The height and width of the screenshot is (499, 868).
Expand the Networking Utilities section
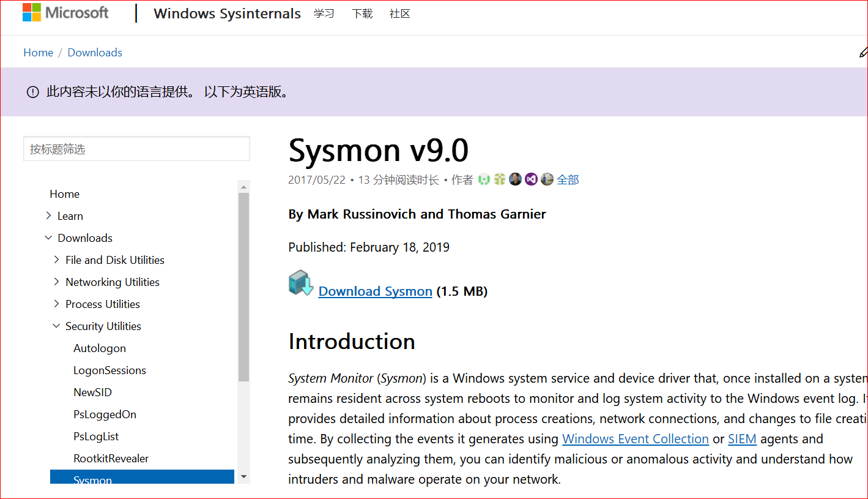click(x=57, y=282)
